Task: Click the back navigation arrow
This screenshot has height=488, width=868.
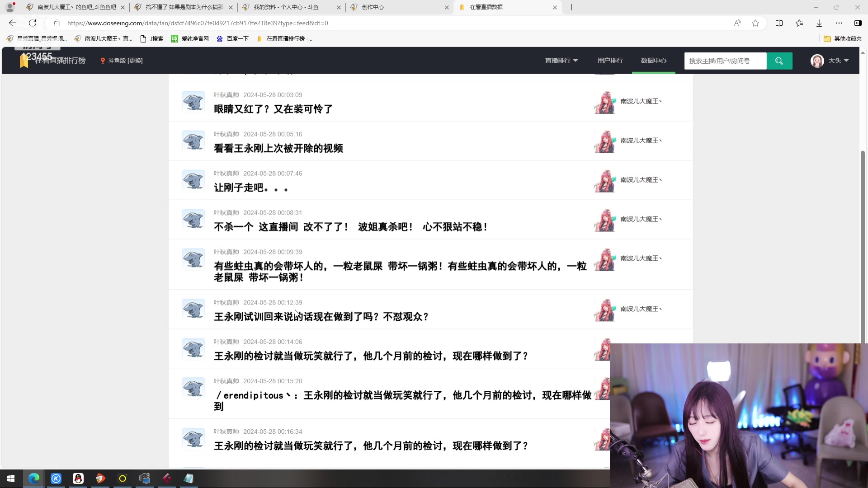Action: [12, 23]
